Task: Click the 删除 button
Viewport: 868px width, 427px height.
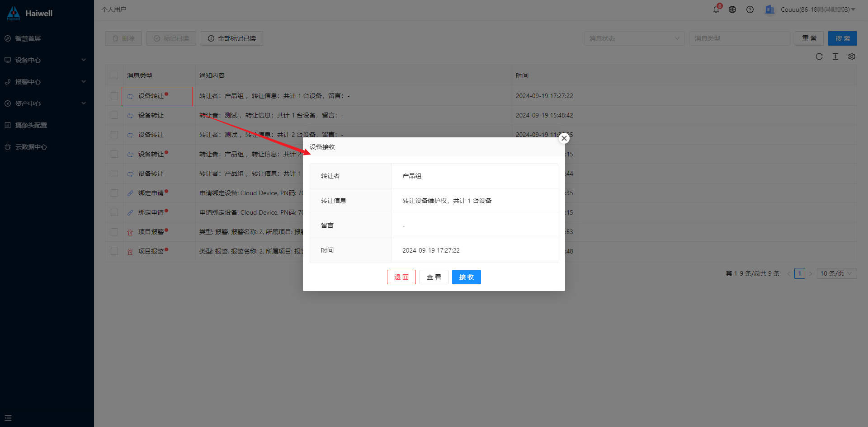Action: click(123, 38)
